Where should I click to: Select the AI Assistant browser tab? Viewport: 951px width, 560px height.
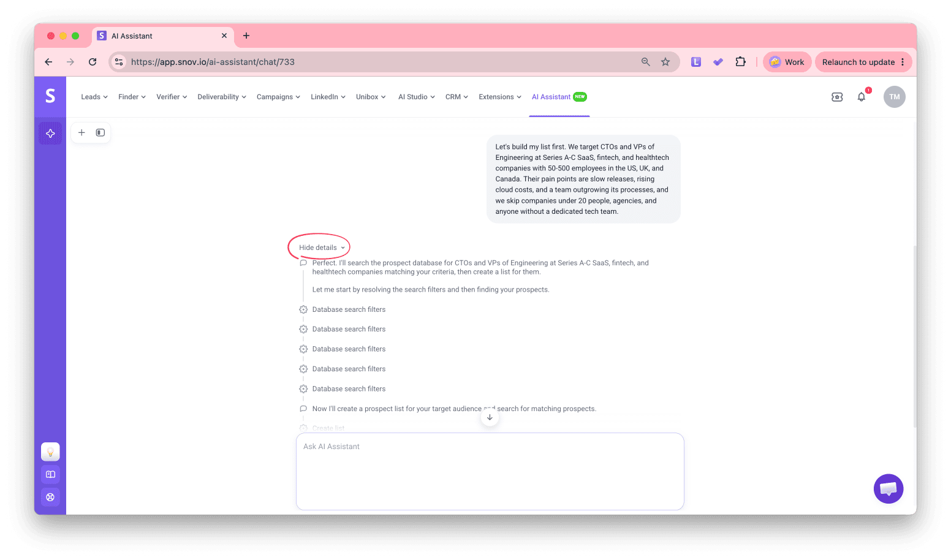pos(162,36)
